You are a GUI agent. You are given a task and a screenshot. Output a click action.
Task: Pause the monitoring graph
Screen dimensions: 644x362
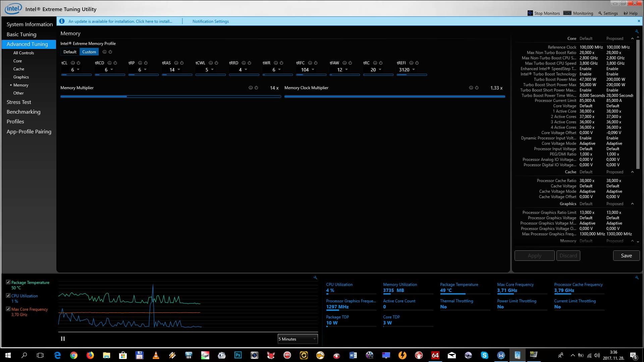pyautogui.click(x=63, y=339)
